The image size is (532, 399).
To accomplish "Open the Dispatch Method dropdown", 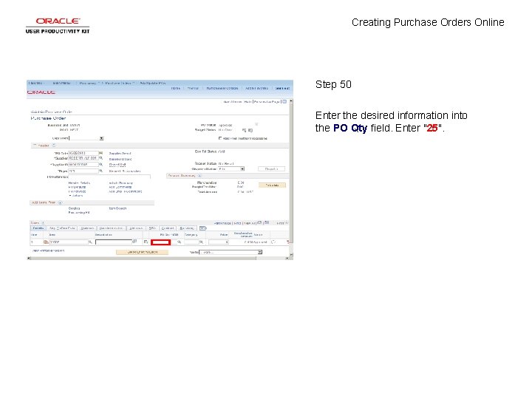I will pyautogui.click(x=242, y=168).
